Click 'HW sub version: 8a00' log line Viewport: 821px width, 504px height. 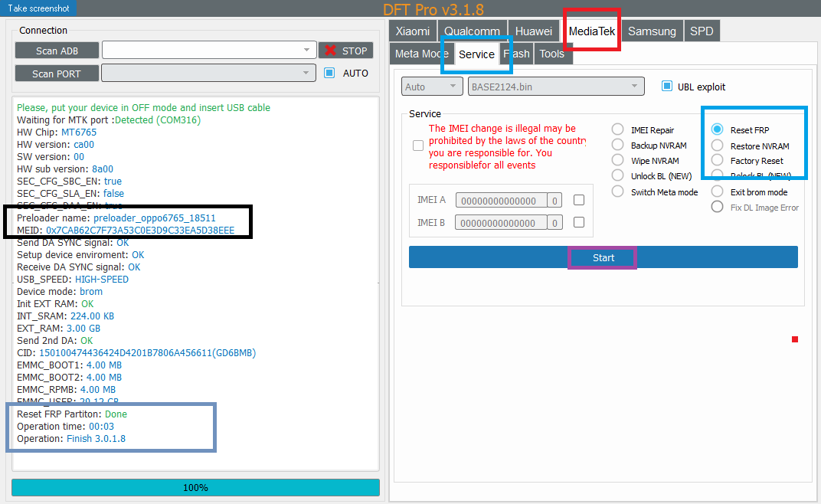click(65, 169)
